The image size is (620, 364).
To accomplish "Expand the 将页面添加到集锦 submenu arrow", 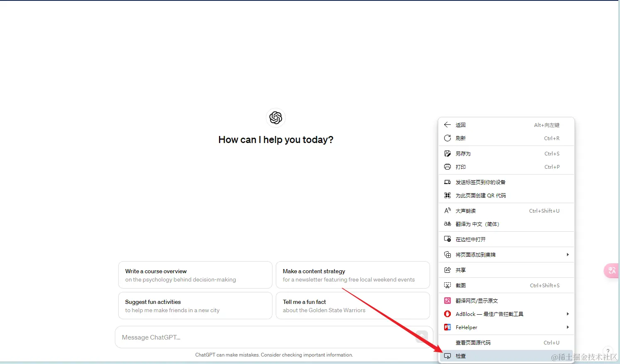I will 568,255.
